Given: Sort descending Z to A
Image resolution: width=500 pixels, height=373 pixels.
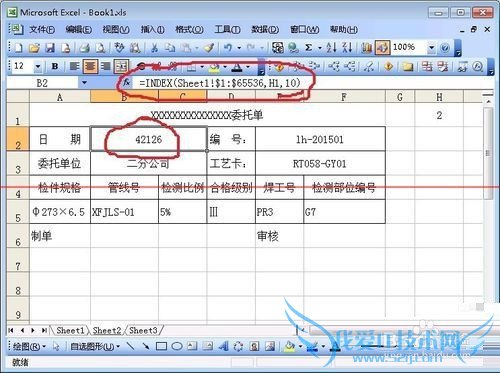Looking at the screenshot, I should pos(347,48).
